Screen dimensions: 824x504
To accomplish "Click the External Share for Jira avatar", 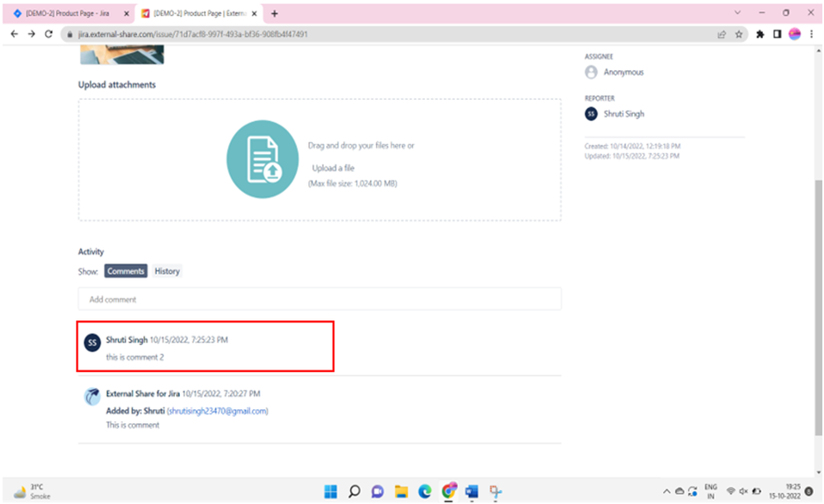I will point(92,397).
